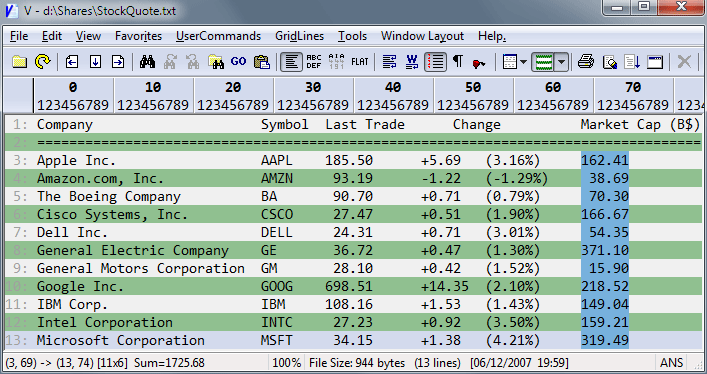Open the GridLines menu

pyautogui.click(x=299, y=36)
